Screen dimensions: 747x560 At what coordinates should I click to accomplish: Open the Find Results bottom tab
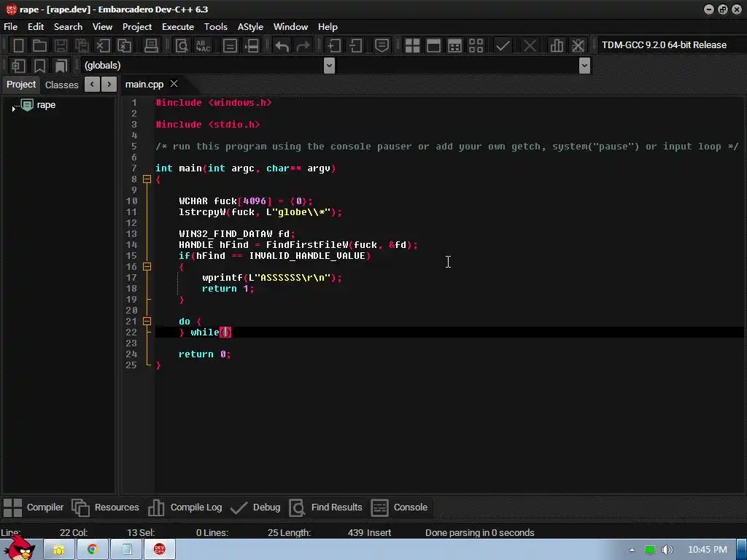326,507
